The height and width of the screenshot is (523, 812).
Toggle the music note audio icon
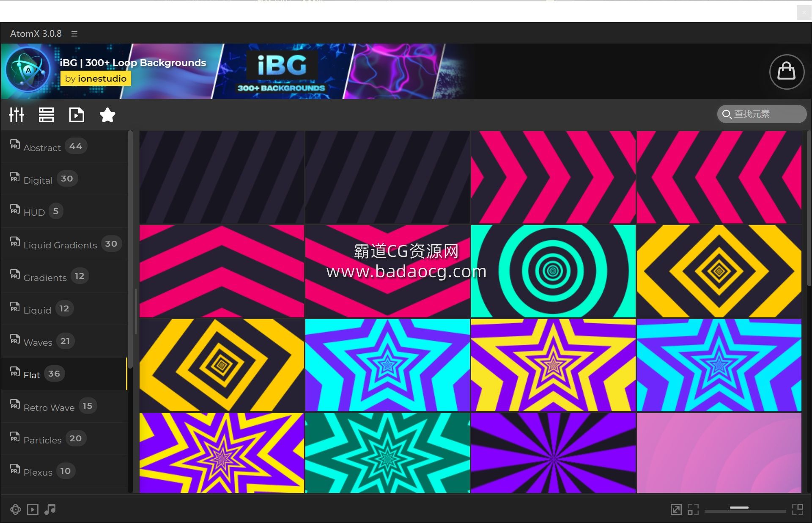tap(50, 509)
